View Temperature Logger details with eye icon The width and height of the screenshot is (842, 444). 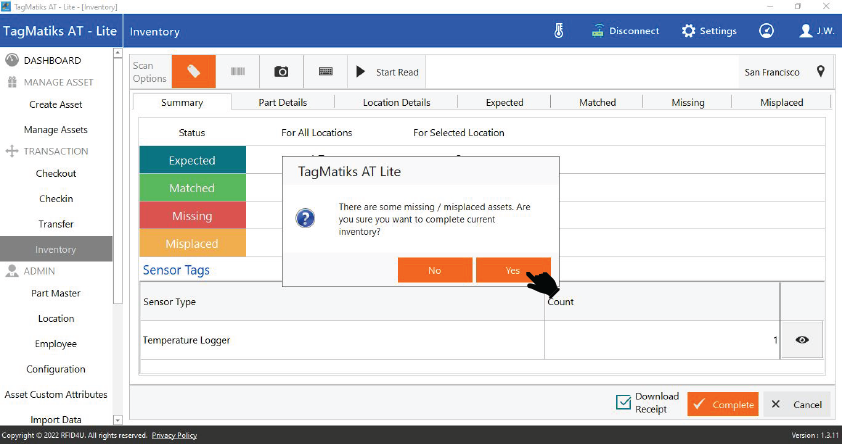pos(802,340)
